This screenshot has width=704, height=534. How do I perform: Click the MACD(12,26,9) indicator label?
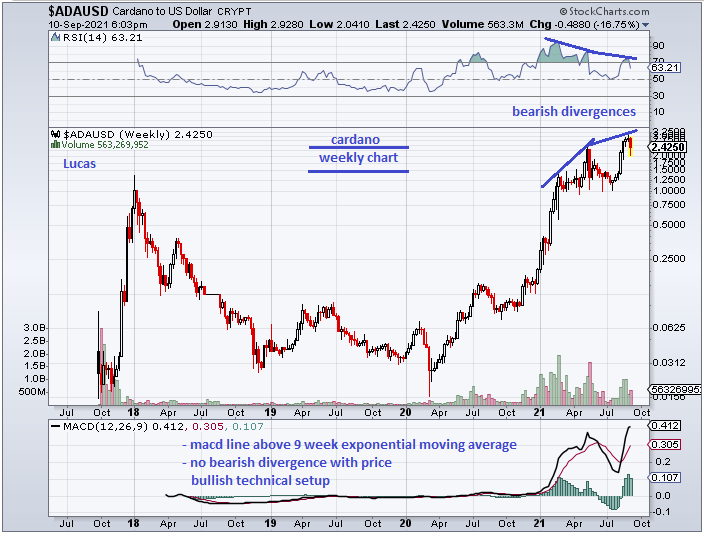pyautogui.click(x=107, y=427)
